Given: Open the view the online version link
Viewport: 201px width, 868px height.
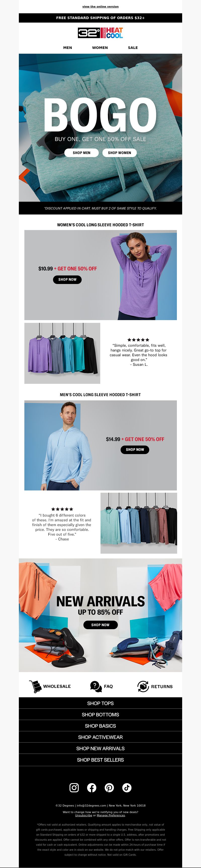Looking at the screenshot, I should coord(100,7).
